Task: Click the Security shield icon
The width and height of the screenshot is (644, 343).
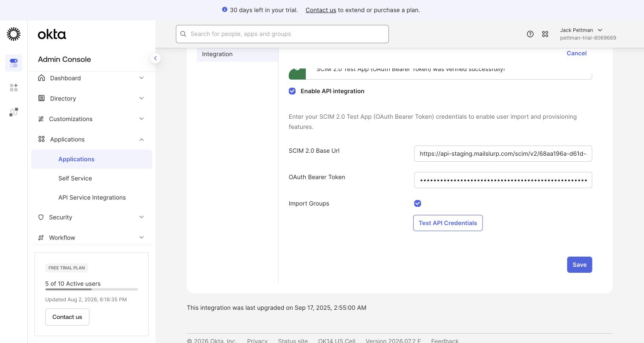Action: [x=41, y=217]
